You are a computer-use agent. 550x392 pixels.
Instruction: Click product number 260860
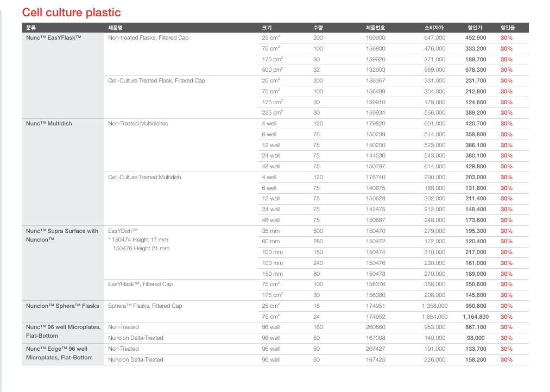pos(375,327)
